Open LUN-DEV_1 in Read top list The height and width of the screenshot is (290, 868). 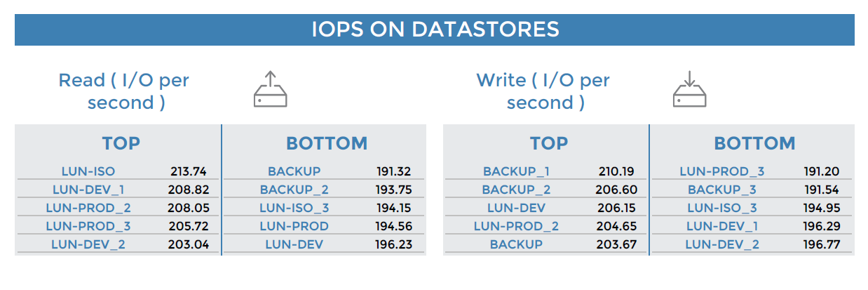tap(88, 190)
